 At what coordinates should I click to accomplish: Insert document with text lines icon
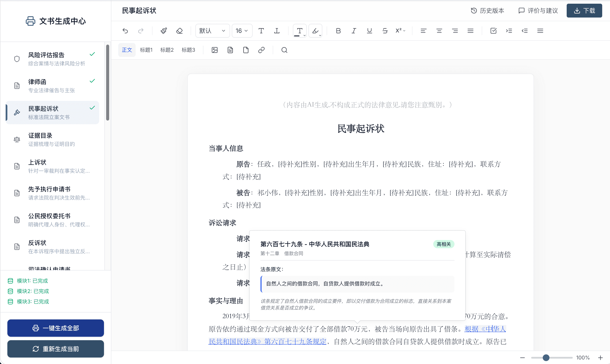(230, 50)
